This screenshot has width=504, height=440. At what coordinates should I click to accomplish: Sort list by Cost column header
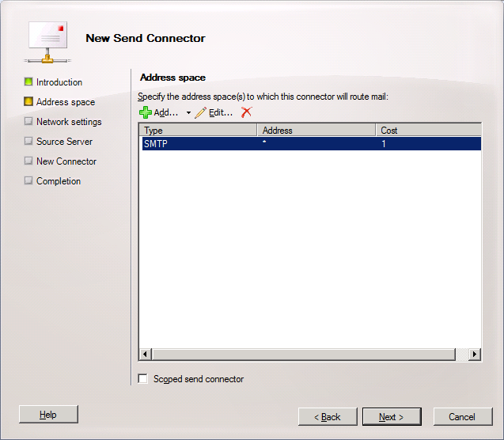pyautogui.click(x=428, y=131)
